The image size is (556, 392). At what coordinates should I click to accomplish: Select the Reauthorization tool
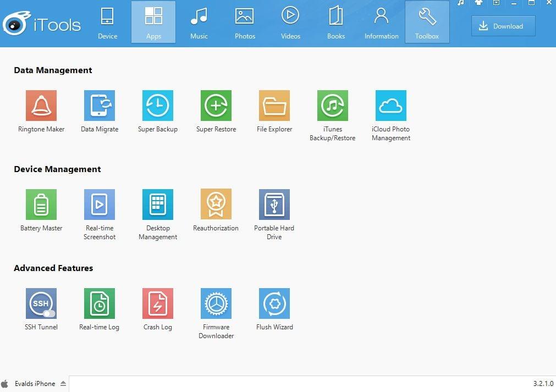pyautogui.click(x=216, y=205)
